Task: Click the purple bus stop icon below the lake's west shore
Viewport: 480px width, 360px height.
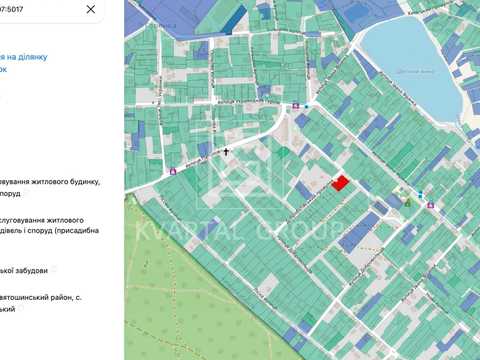Action: [295, 106]
